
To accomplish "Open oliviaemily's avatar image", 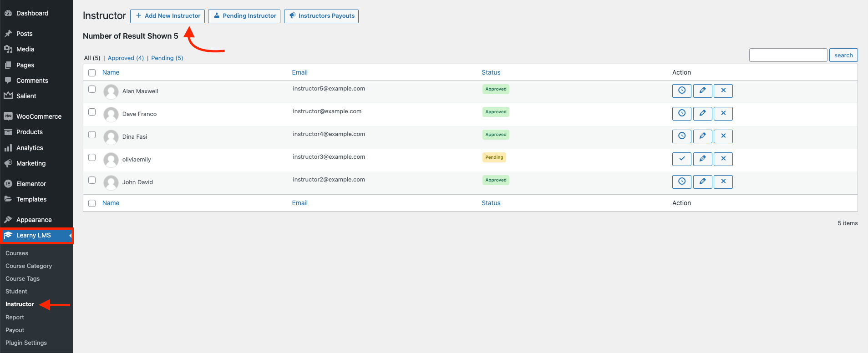I will coord(111,160).
